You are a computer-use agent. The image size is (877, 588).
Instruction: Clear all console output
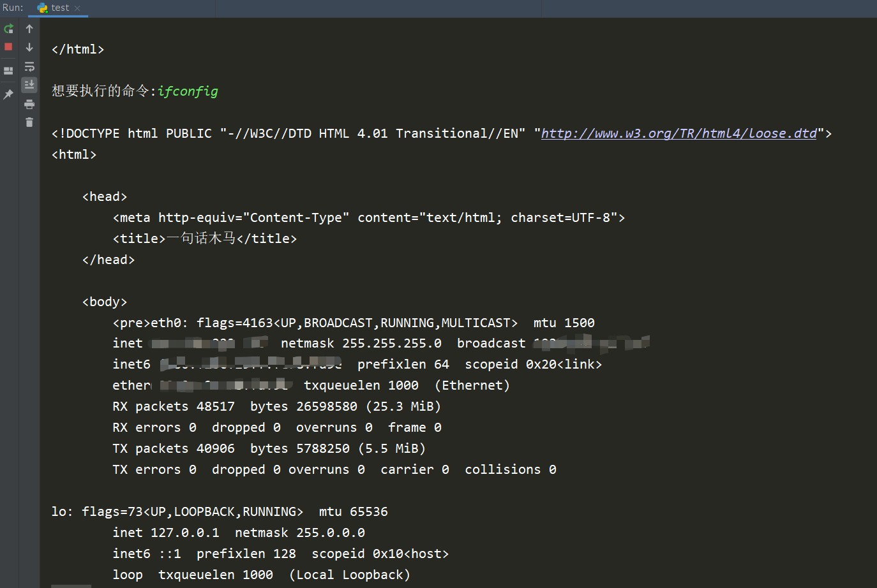29,122
